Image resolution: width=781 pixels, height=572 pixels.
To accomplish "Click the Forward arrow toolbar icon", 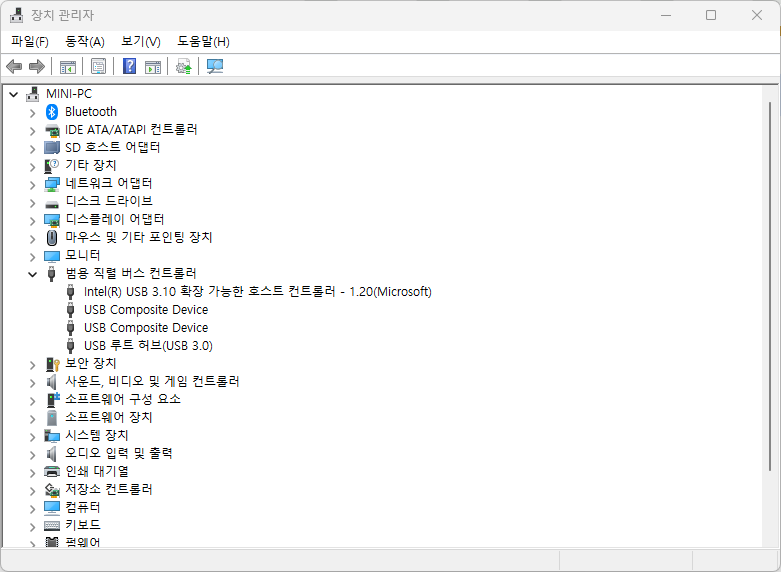I will pyautogui.click(x=37, y=66).
